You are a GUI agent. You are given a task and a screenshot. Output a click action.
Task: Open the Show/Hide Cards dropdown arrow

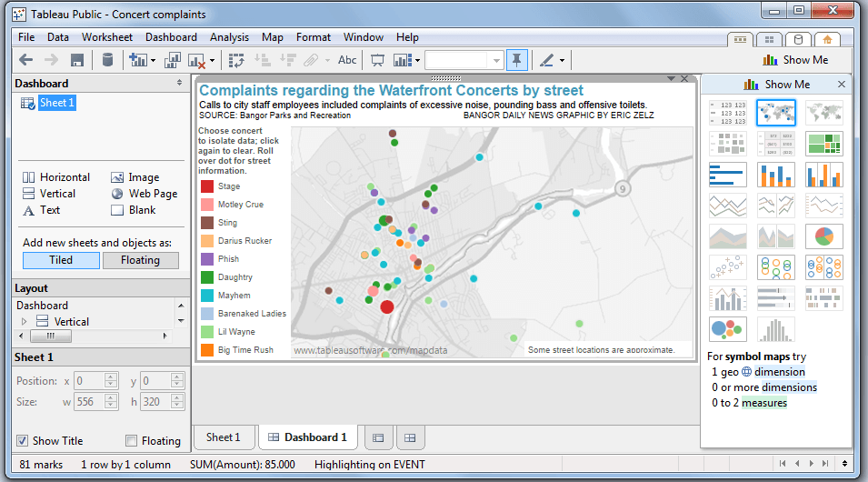pyautogui.click(x=417, y=60)
